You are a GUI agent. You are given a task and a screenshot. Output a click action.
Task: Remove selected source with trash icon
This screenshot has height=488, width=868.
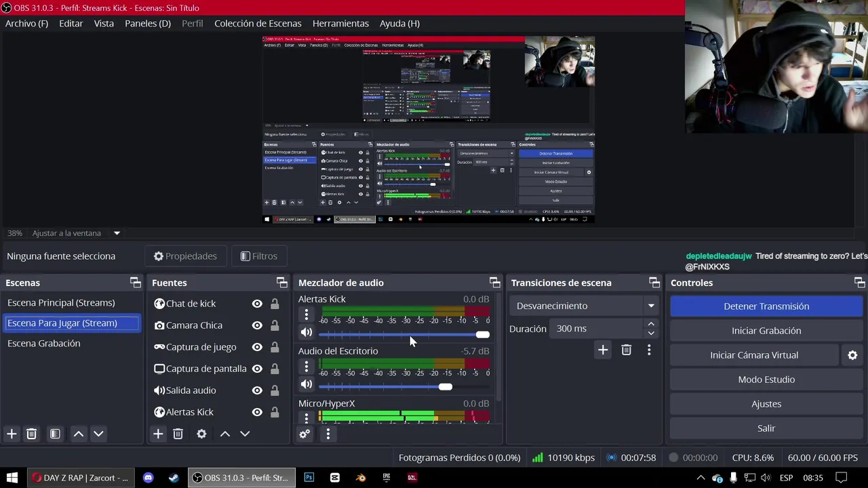[178, 434]
